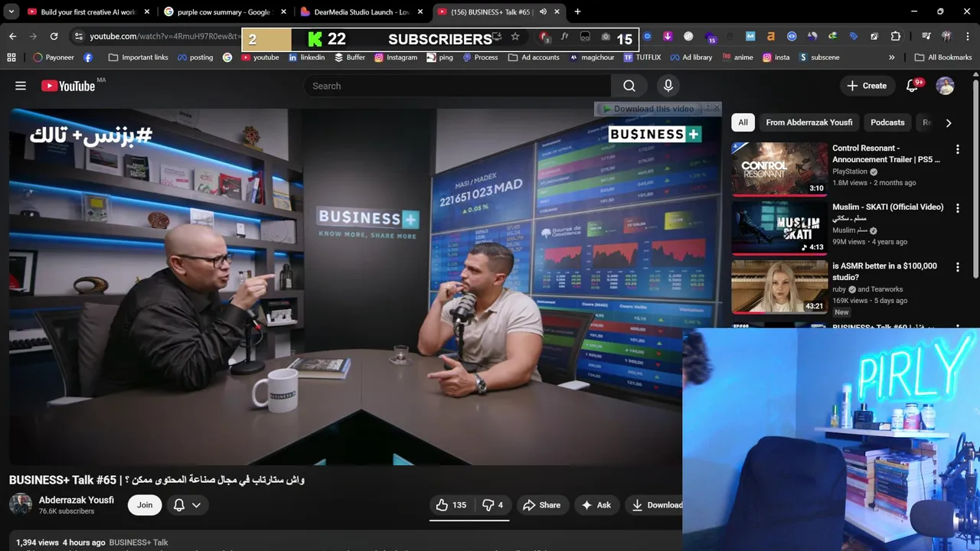
Task: Show more bookmarks with the overflow chevron
Action: [x=891, y=57]
